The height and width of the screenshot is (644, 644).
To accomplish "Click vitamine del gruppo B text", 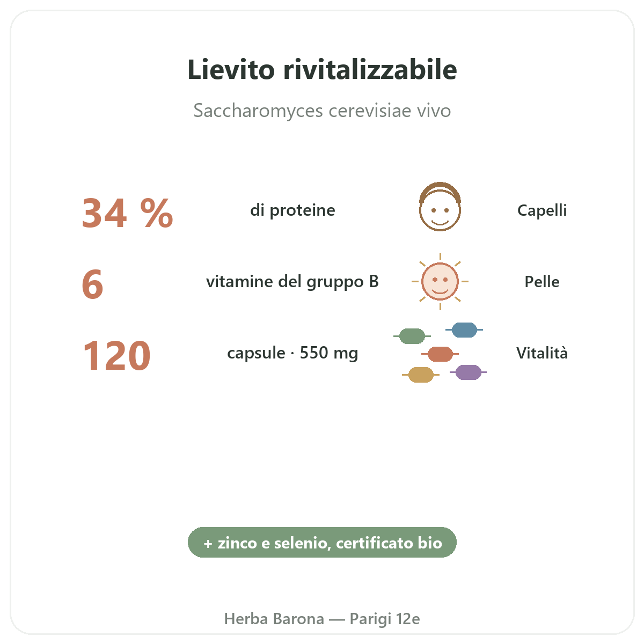I will [292, 281].
